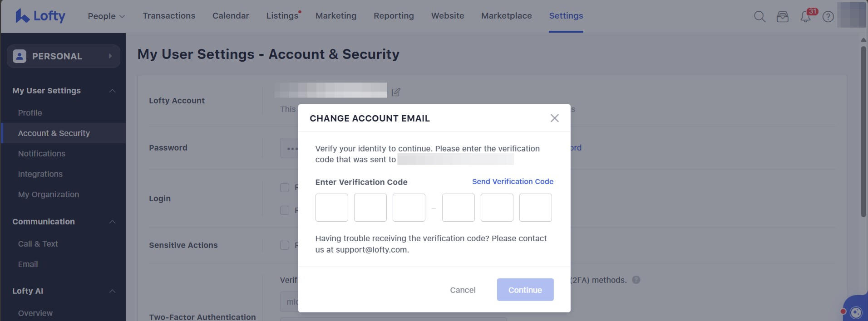Toggle the Sensitive Actions checkbox
Screen dimensions: 868x321
click(x=285, y=245)
